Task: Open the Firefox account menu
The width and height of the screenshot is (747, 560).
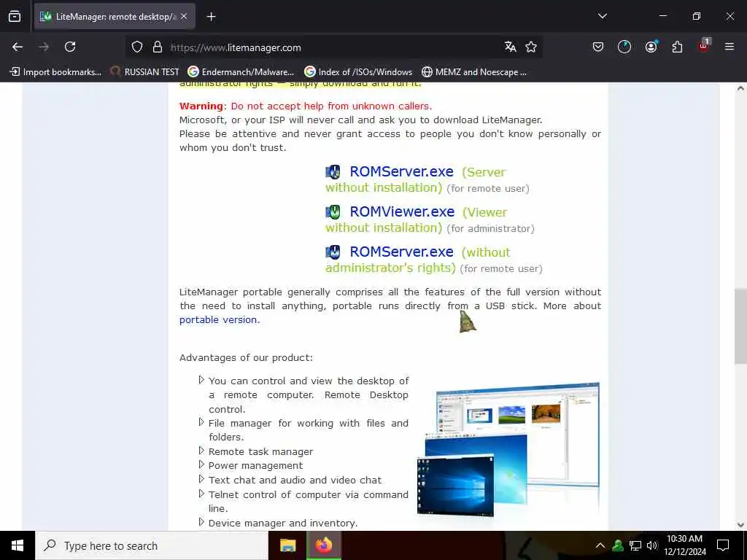Action: click(651, 47)
